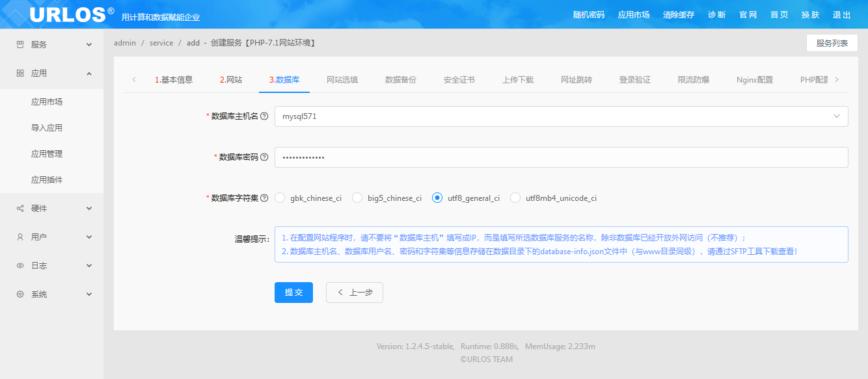Click into the 数据库密码 input field
Image resolution: width=868 pixels, height=379 pixels.
tap(561, 157)
